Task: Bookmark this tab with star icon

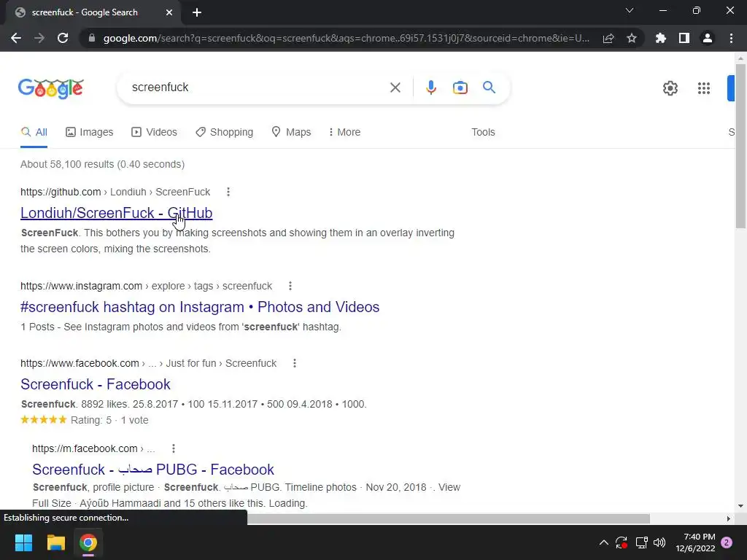Action: [632, 38]
